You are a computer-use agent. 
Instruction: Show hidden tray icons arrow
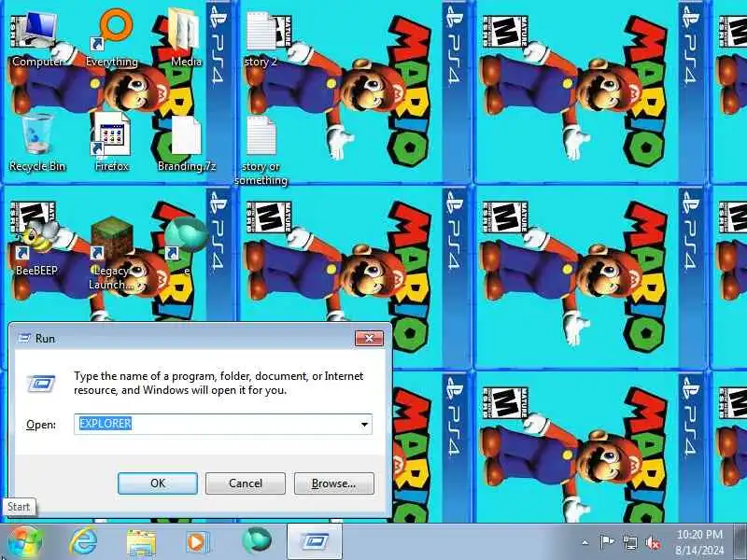[x=585, y=542]
